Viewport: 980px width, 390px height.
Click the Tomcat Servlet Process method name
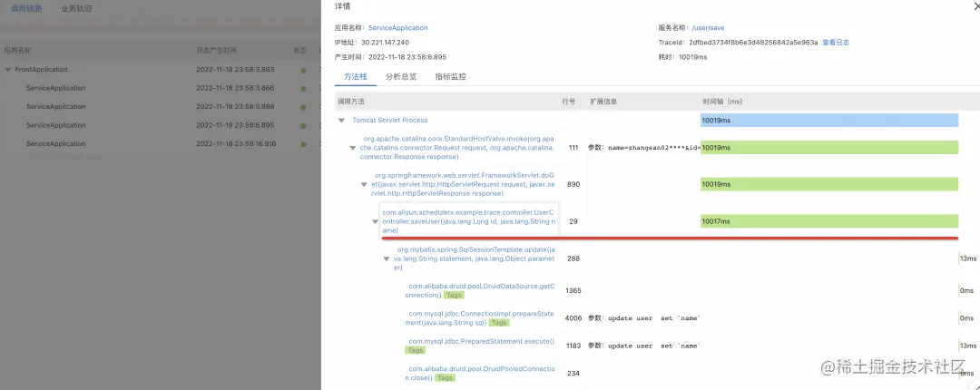pyautogui.click(x=390, y=120)
